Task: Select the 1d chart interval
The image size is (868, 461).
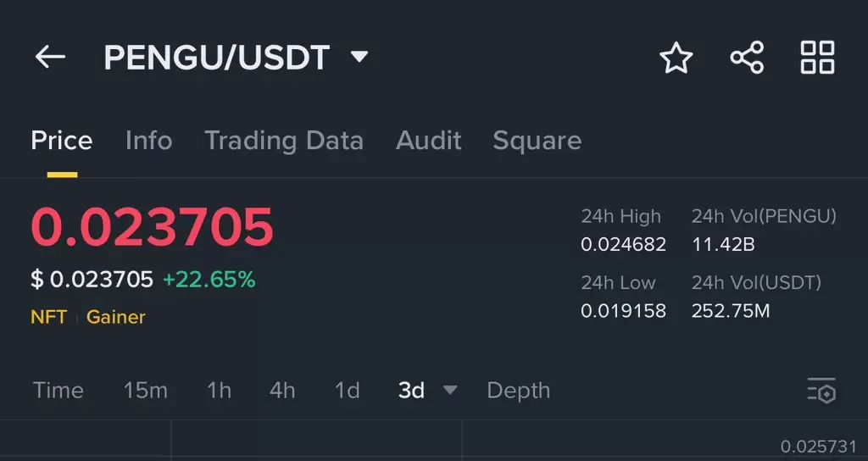Action: [347, 391]
